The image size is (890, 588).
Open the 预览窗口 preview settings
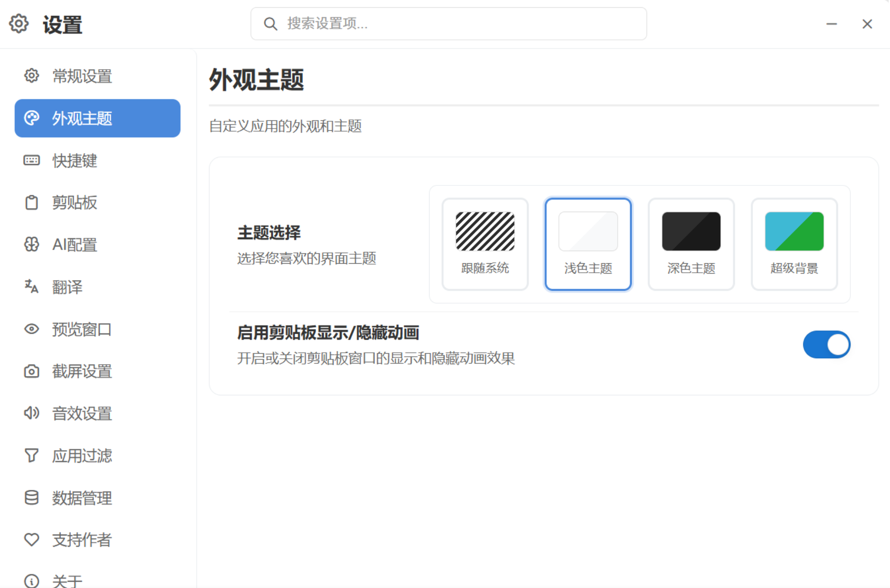[x=81, y=330]
